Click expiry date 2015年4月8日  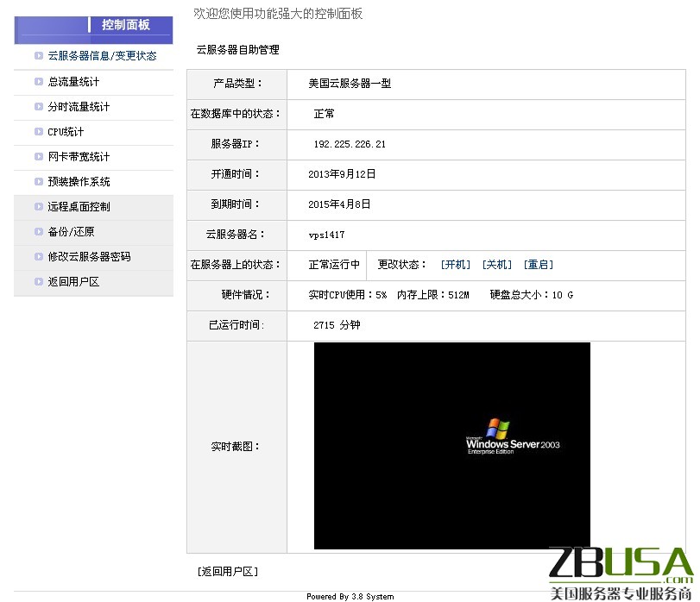coord(339,204)
